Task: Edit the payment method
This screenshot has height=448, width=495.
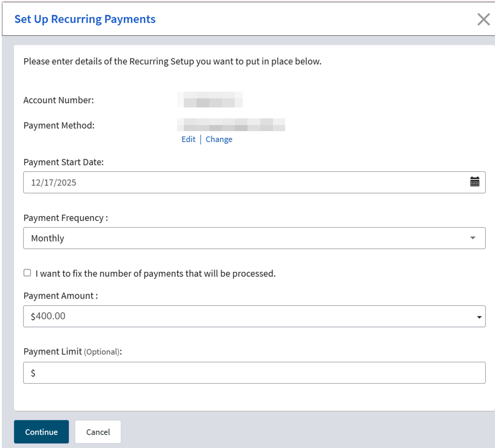Action: tap(188, 139)
